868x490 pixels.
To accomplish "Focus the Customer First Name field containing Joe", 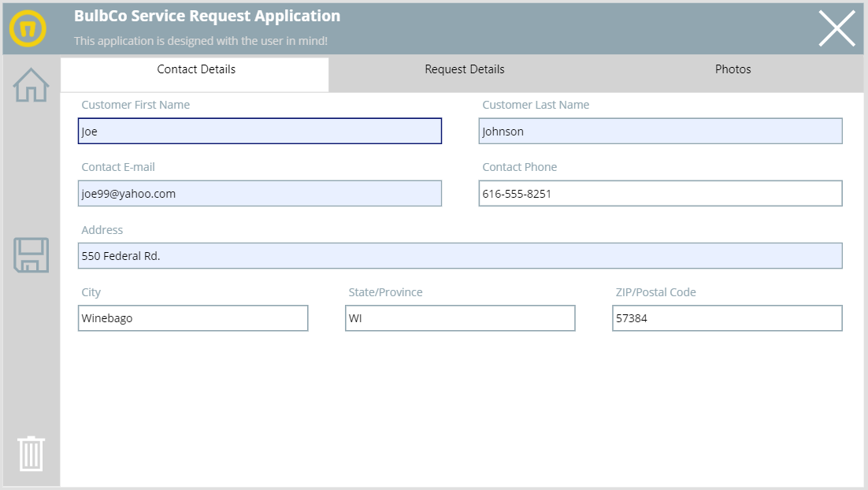I will (260, 132).
